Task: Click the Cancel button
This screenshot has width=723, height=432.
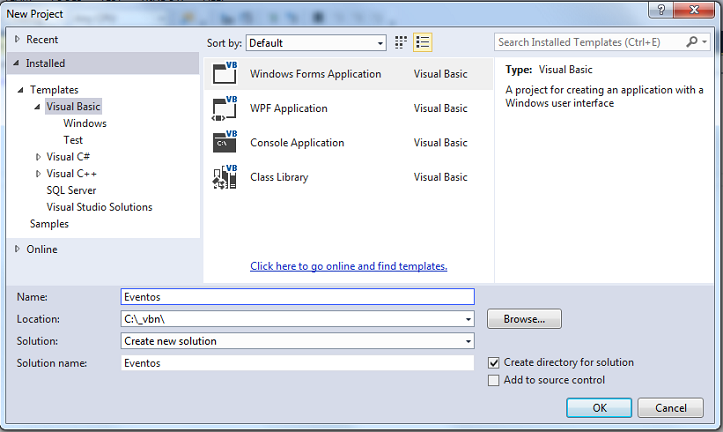Action: (x=670, y=408)
